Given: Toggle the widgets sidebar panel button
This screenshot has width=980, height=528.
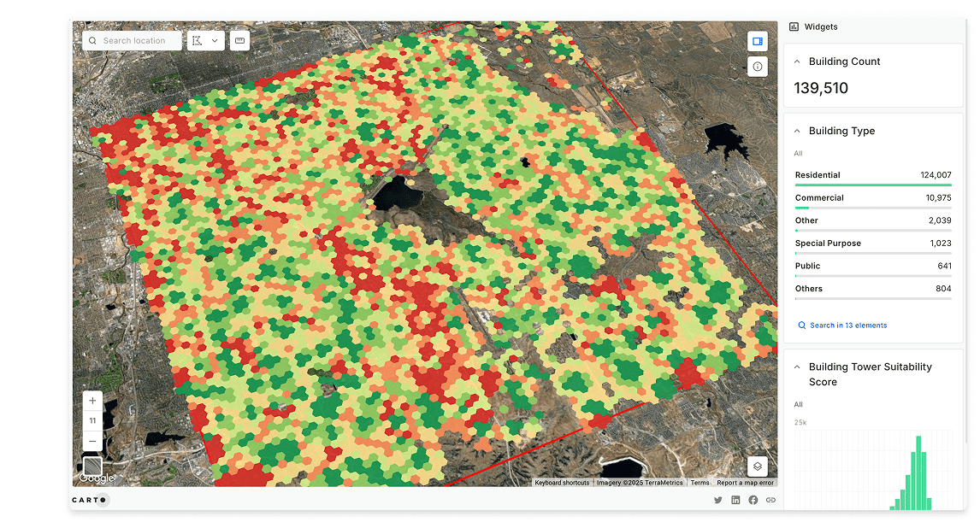Looking at the screenshot, I should tap(757, 41).
